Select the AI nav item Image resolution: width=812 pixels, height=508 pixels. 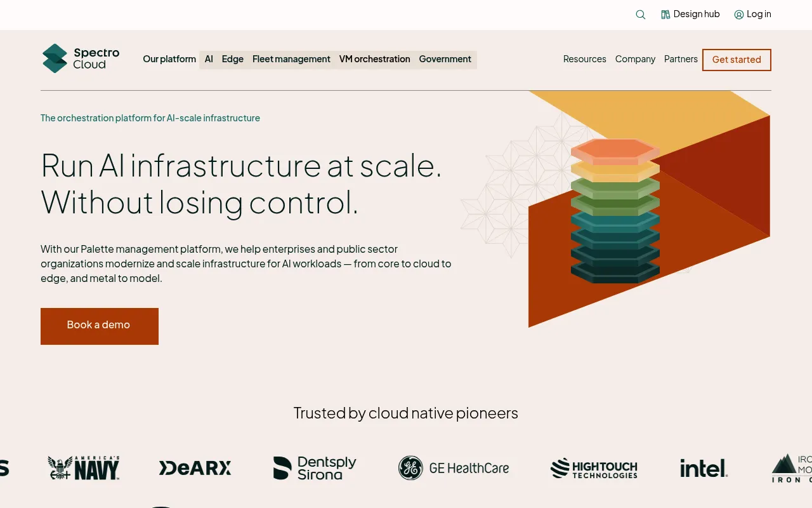coord(209,59)
